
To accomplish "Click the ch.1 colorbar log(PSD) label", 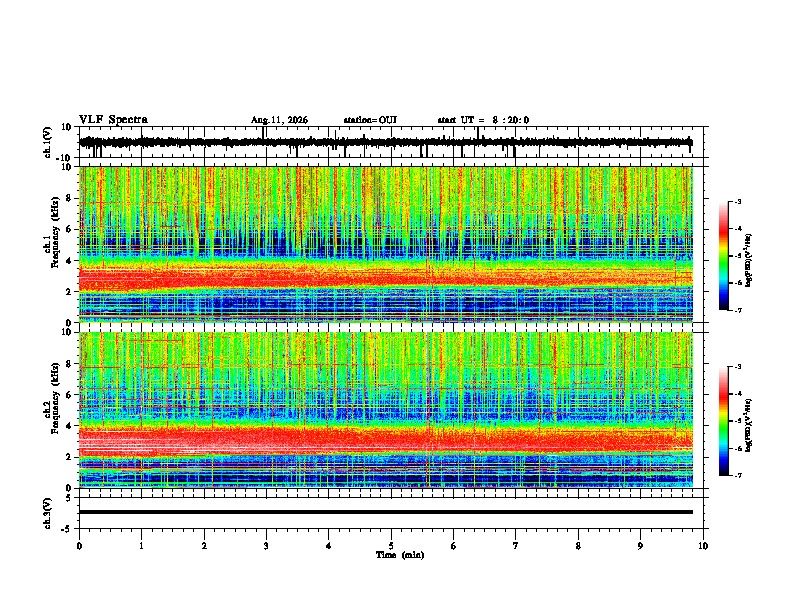I will [x=748, y=261].
